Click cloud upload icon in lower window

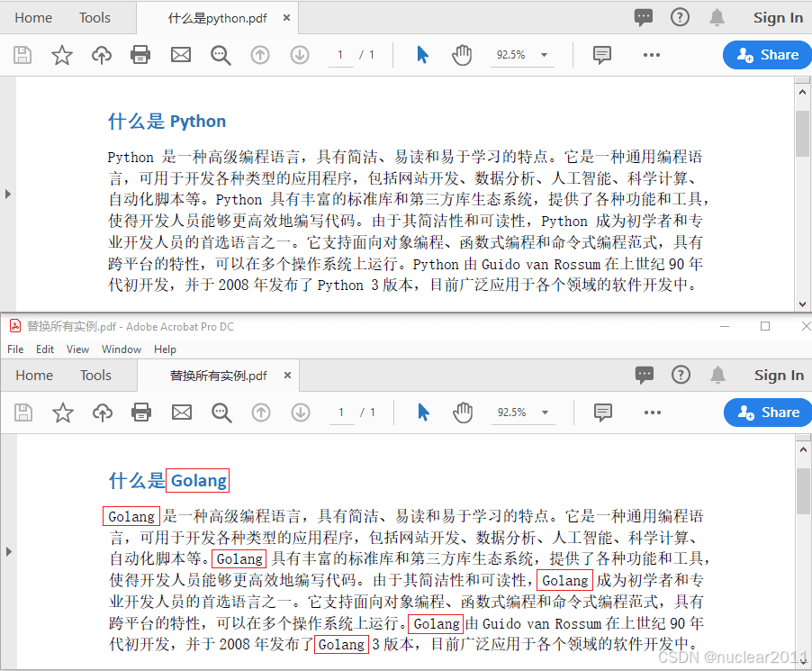[x=103, y=413]
